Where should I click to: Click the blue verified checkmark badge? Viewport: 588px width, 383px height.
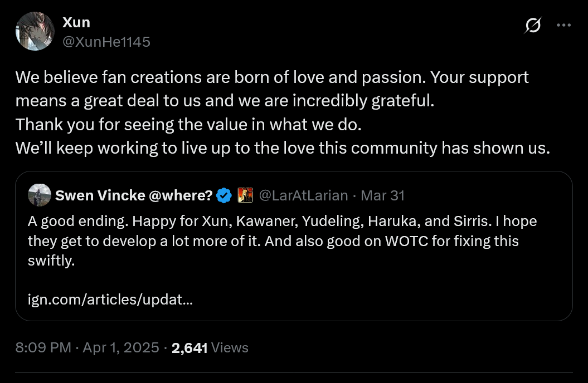[x=223, y=195]
